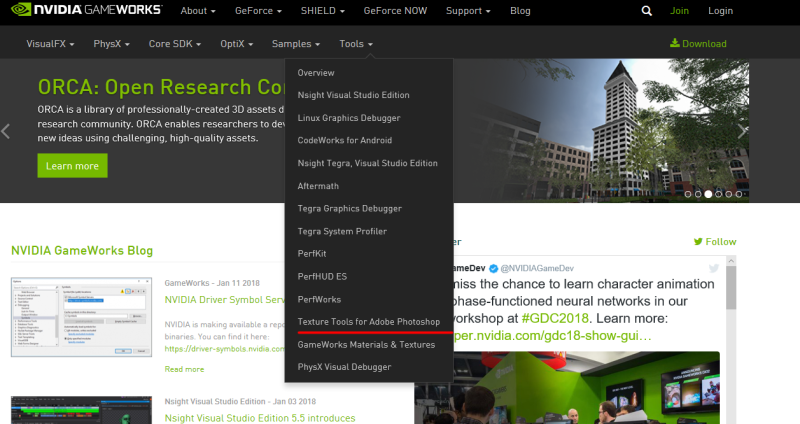This screenshot has width=800, height=424.
Task: Select the fourth carousel dot
Action: (718, 194)
